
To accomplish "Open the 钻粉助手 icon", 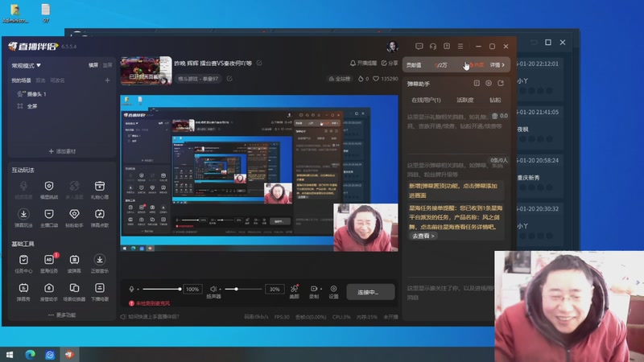I will tap(74, 214).
